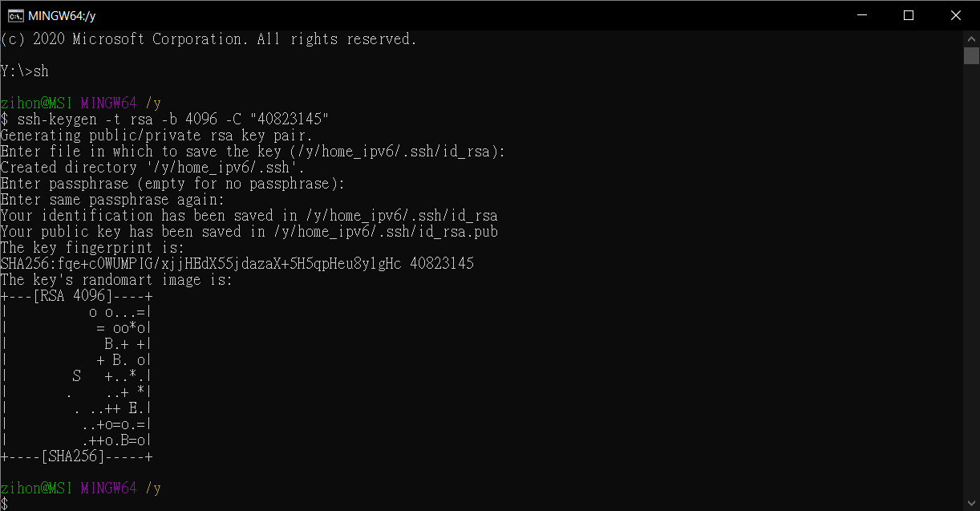The width and height of the screenshot is (980, 511).
Task: Open the console system menu icon
Action: 15,15
